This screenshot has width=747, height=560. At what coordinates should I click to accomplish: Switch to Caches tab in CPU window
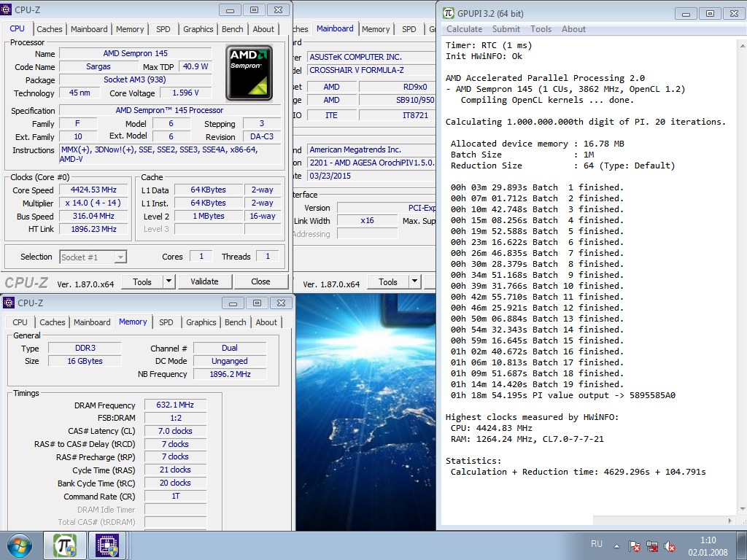[50, 29]
